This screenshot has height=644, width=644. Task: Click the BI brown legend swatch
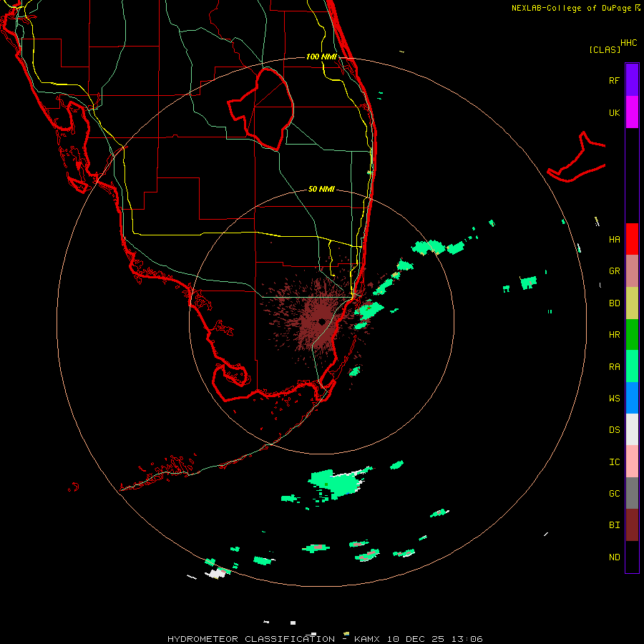point(632,525)
